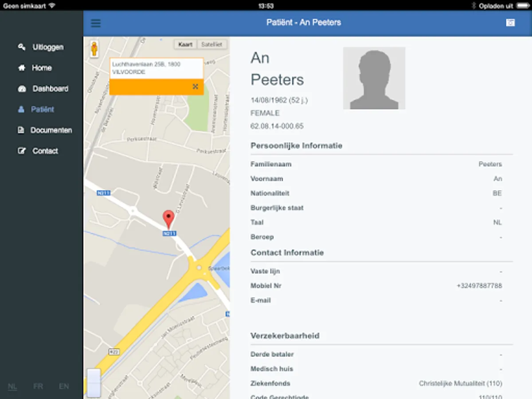
Task: Close the address info popup
Action: point(195,86)
